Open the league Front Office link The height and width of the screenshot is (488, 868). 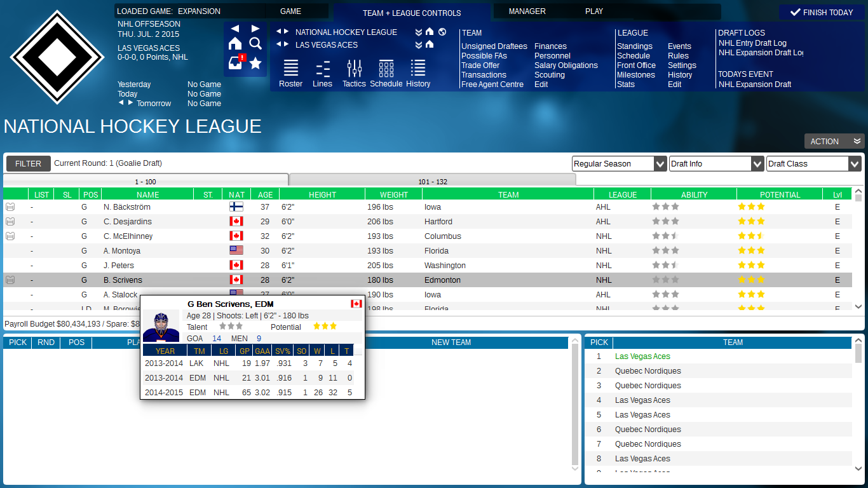coord(636,65)
